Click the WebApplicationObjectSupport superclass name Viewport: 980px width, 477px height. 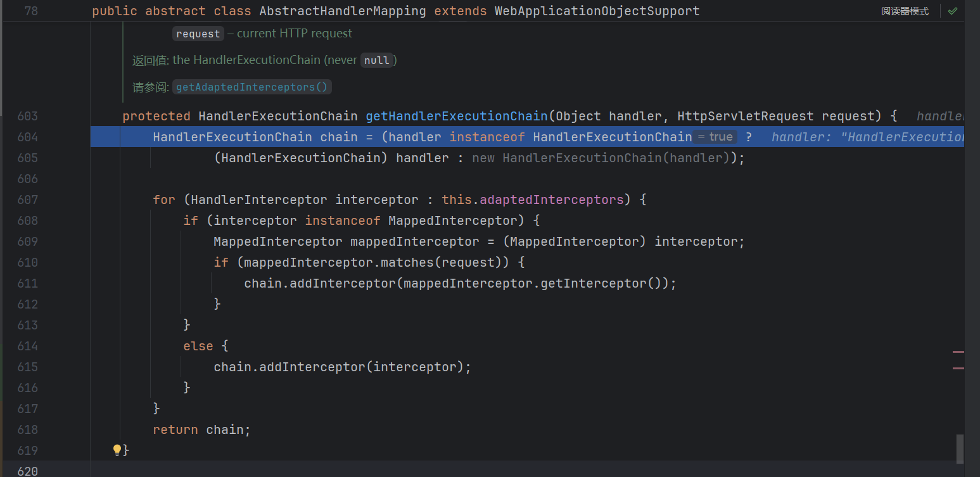[x=597, y=11]
